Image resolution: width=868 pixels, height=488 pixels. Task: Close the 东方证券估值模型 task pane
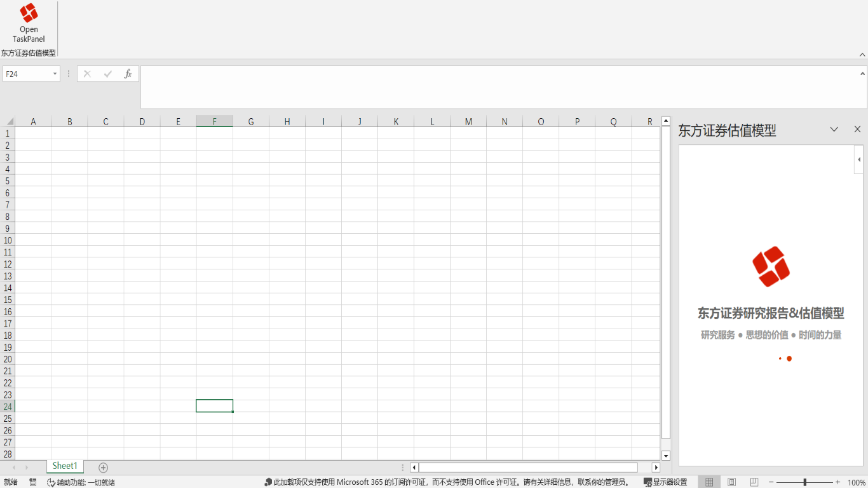[x=857, y=130]
